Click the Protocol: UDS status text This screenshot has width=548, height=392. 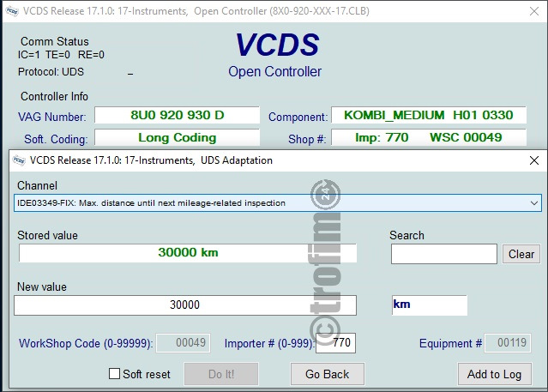[51, 72]
